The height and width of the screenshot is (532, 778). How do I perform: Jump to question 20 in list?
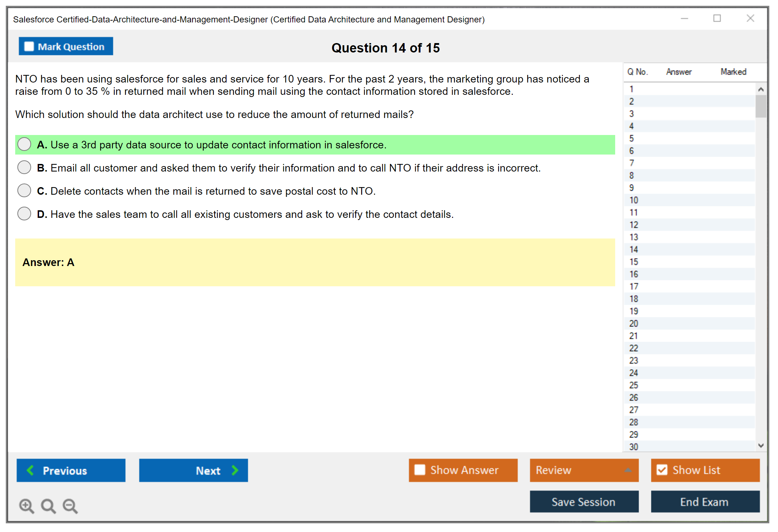click(x=634, y=324)
